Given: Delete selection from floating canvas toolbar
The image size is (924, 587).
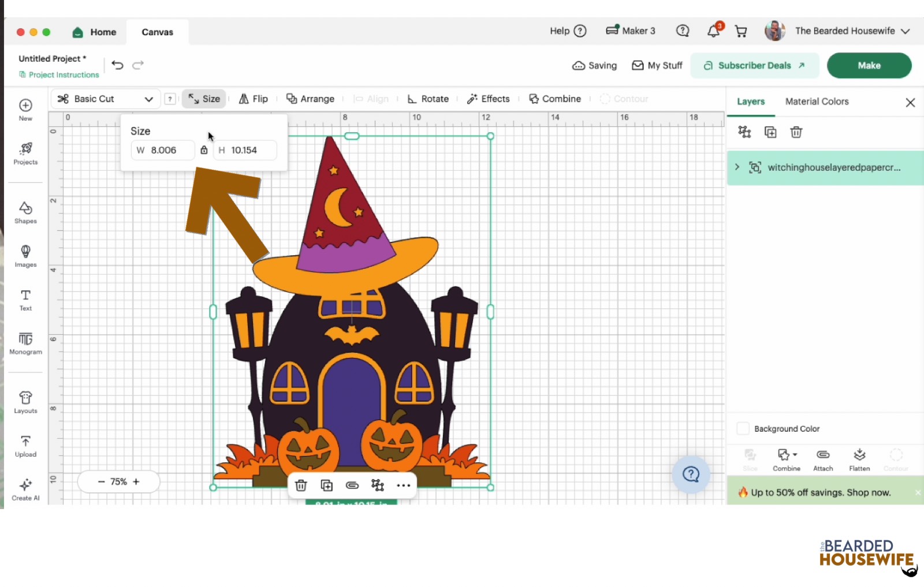Looking at the screenshot, I should click(x=301, y=485).
